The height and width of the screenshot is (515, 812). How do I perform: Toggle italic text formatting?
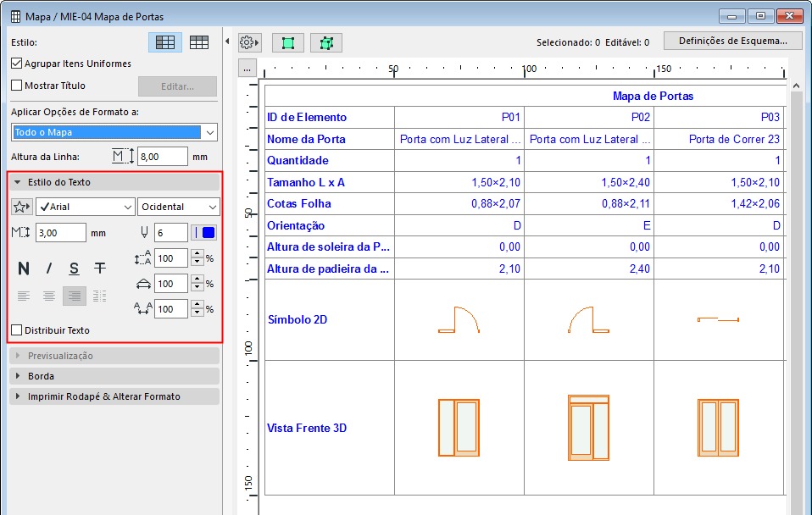point(49,269)
